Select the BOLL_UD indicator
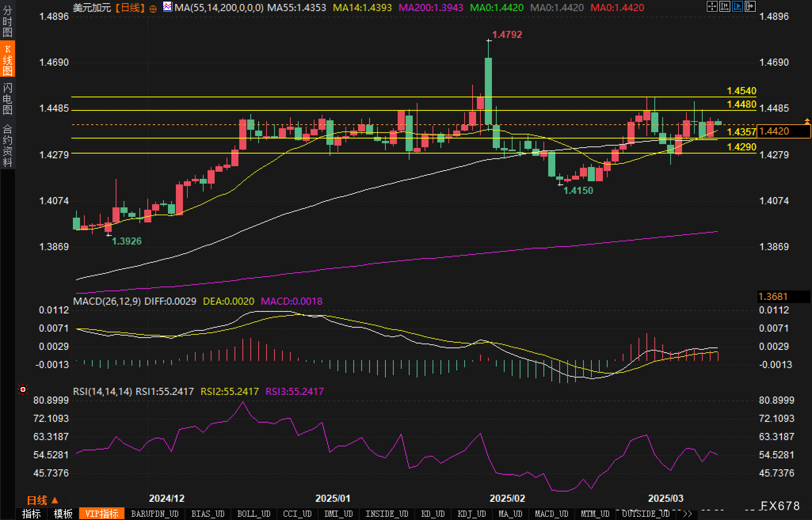The image size is (812, 520). 254,514
